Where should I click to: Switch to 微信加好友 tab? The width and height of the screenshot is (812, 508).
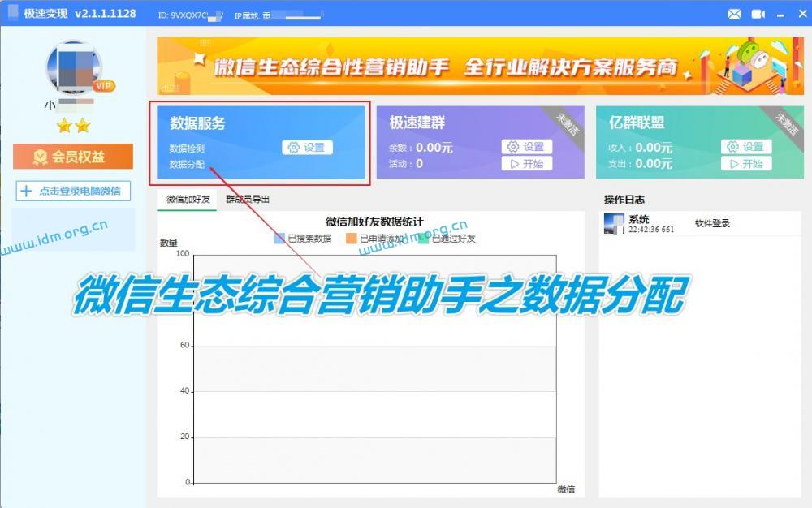tap(188, 200)
